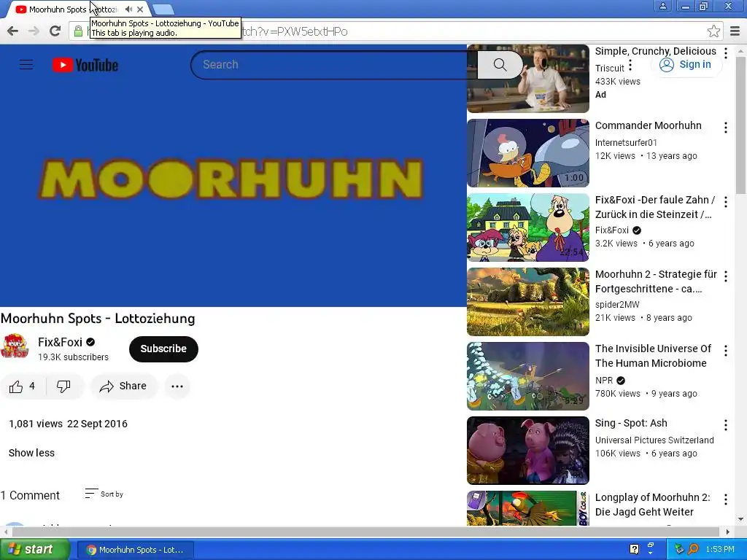Open The Invisible Universe video title
The width and height of the screenshot is (747, 560).
point(653,356)
